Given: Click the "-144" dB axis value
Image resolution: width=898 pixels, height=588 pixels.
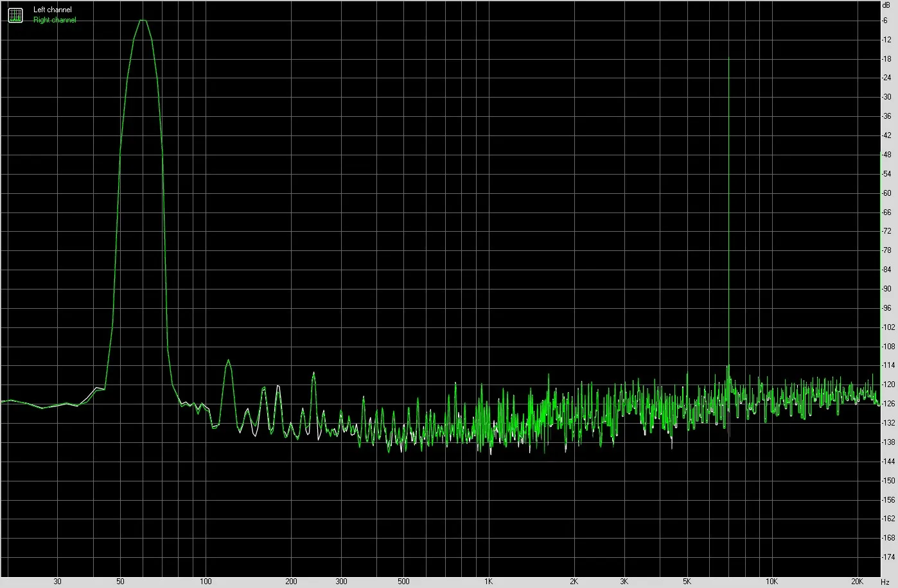Looking at the screenshot, I should tap(888, 462).
